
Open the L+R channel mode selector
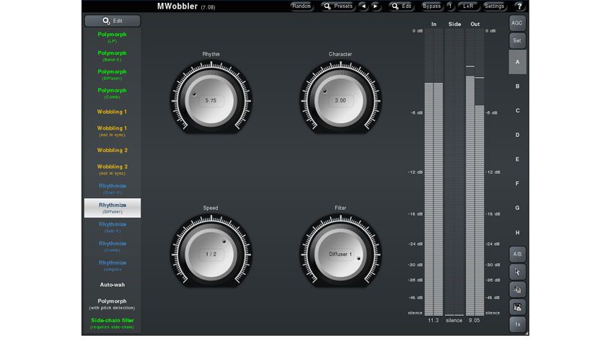468,6
